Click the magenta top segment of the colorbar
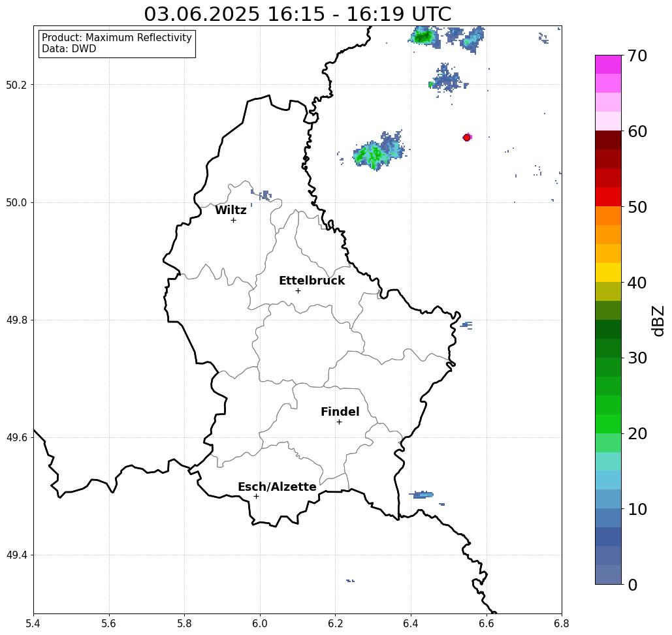This screenshot has height=635, width=672. pyautogui.click(x=608, y=65)
